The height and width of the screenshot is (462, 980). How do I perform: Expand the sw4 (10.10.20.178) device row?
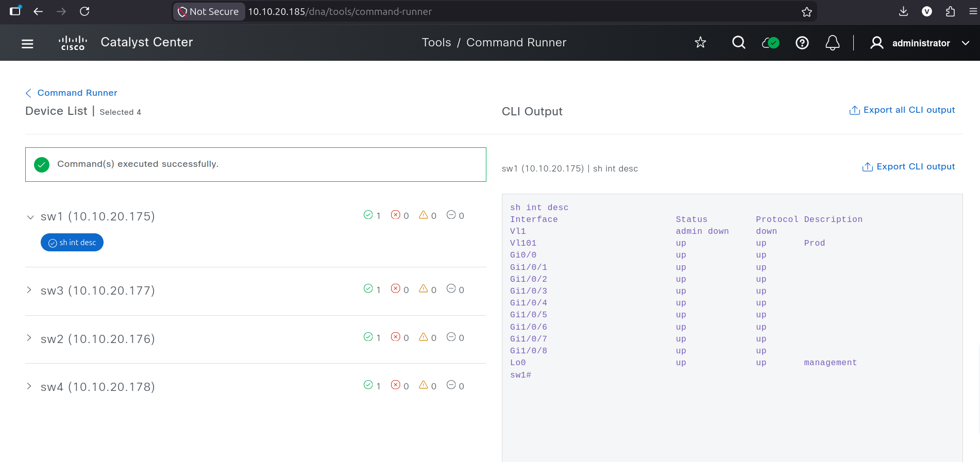coord(29,386)
